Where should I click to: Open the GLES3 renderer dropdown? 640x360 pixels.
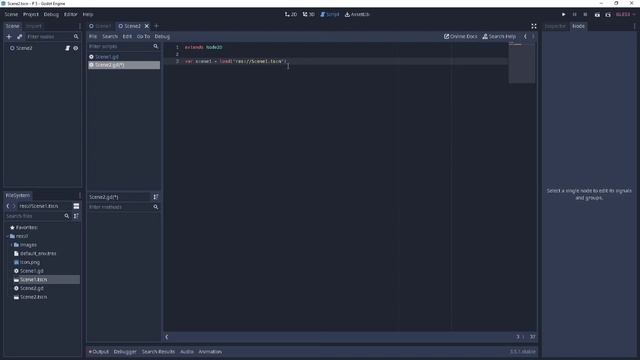pyautogui.click(x=625, y=14)
